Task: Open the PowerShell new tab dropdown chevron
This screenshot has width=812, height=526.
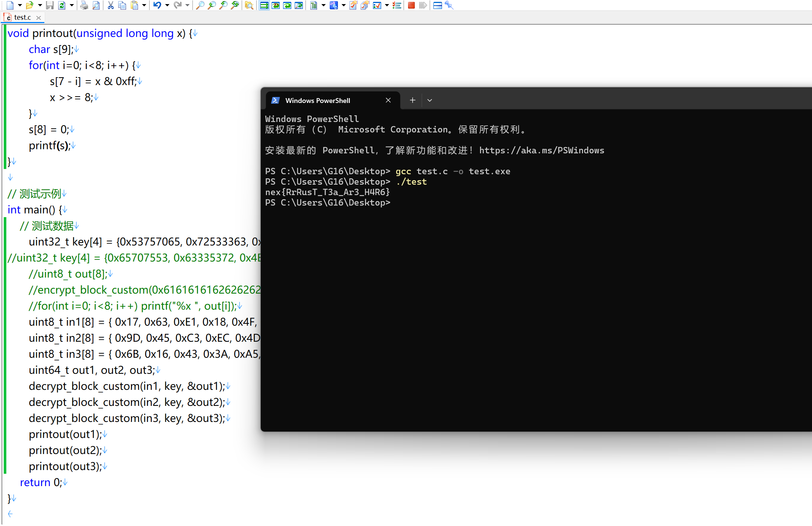Action: coord(430,100)
